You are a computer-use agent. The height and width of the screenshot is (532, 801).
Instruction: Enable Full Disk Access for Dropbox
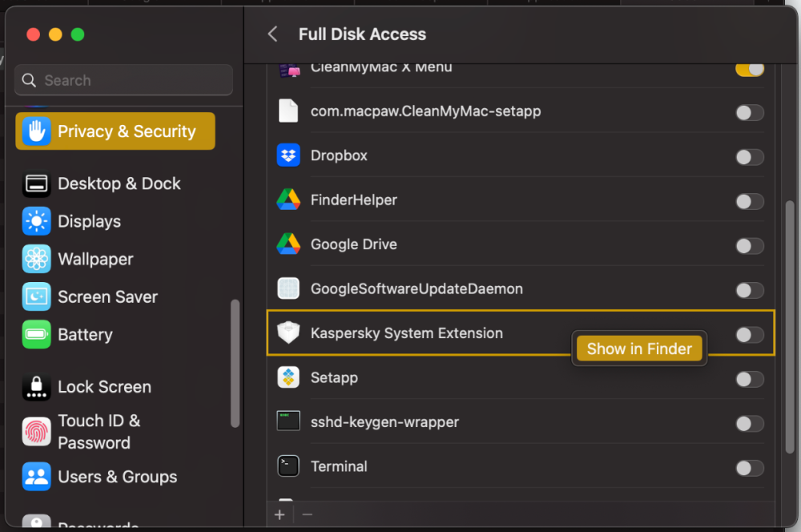(750, 157)
